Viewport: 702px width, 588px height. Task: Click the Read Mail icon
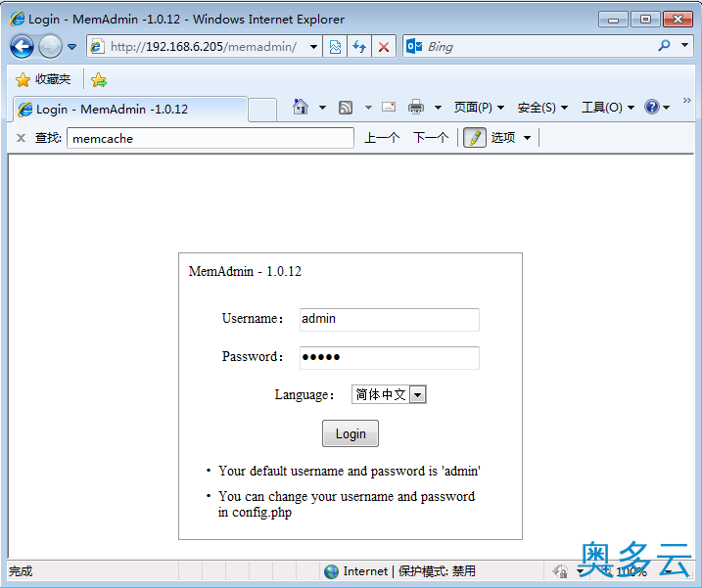[x=389, y=107]
